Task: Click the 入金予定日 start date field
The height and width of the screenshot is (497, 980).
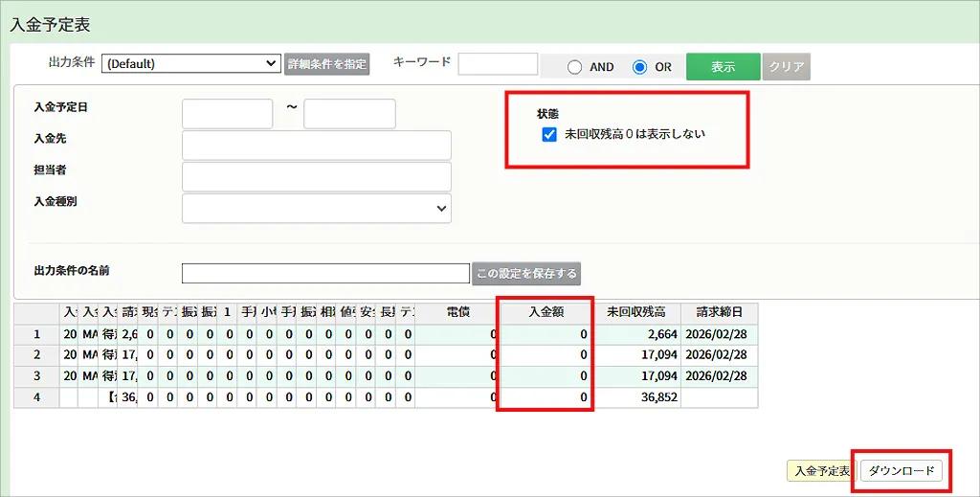Action: pyautogui.click(x=228, y=114)
